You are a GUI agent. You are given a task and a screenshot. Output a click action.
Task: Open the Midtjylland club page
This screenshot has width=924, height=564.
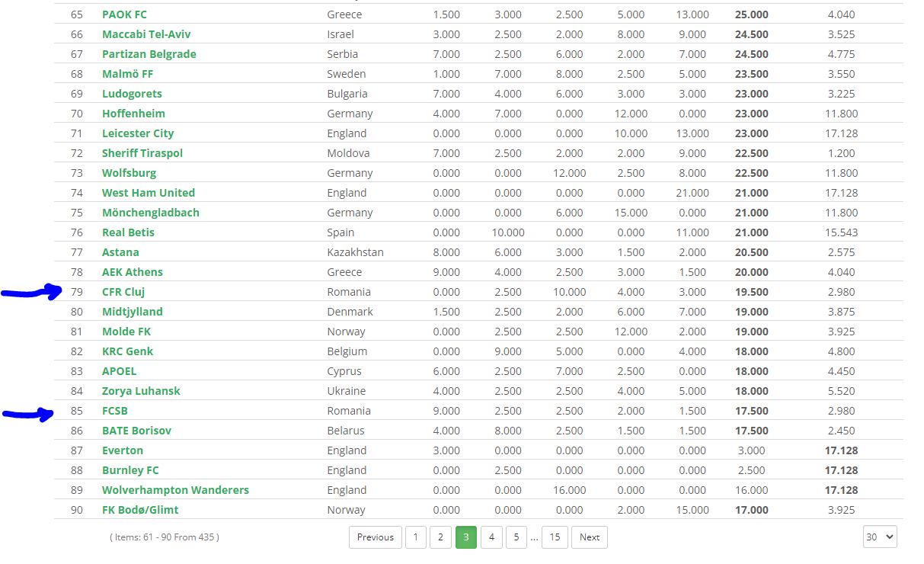click(133, 312)
